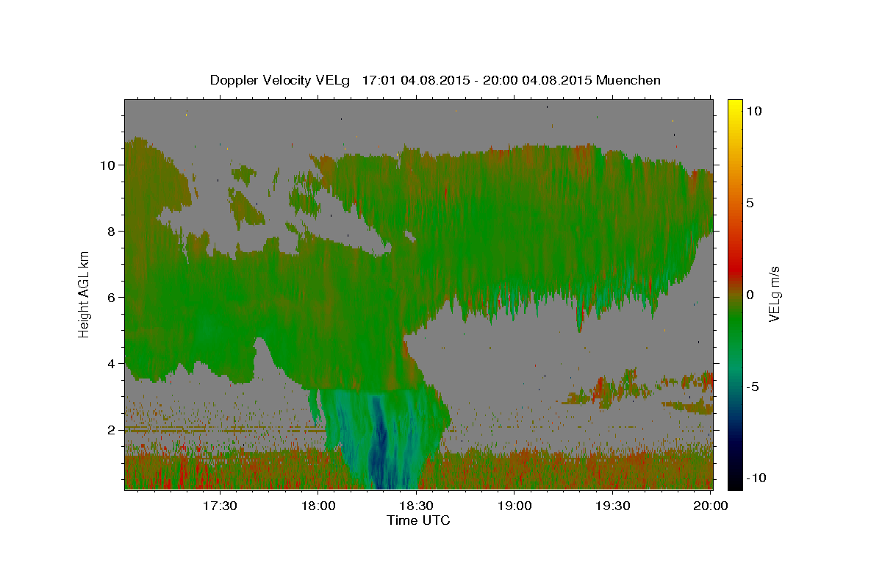882x588 pixels.
Task: Click the height axis label '2'
Action: [x=112, y=430]
